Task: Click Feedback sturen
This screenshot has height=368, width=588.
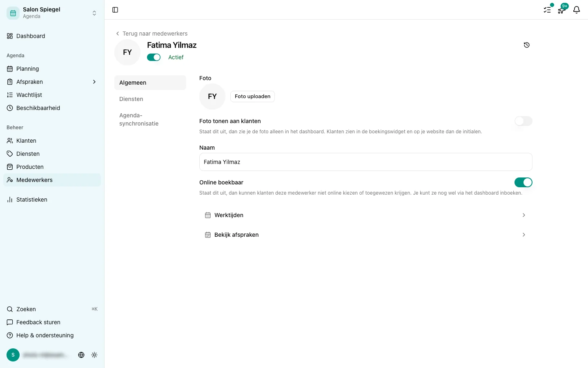Action: coord(52,322)
